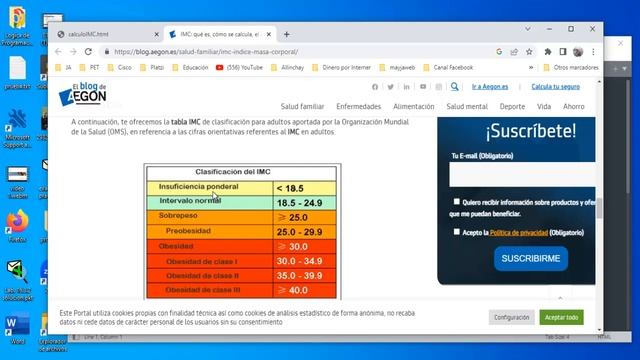
Task: Click the Facebook social icon
Action: (375, 87)
